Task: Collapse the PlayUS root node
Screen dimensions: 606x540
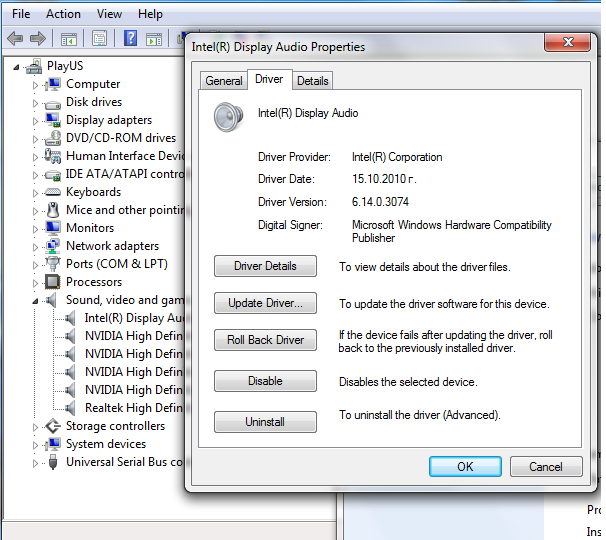Action: (x=16, y=67)
